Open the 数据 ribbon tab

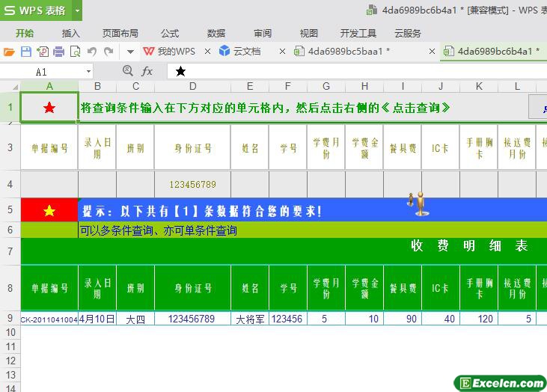pyautogui.click(x=216, y=33)
